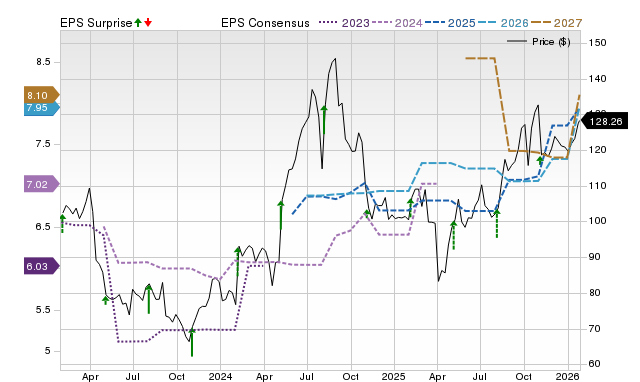Viewport: 640px width, 382px height.
Task: Select the 2027 EPS consensus legend entry
Action: pyautogui.click(x=556, y=23)
